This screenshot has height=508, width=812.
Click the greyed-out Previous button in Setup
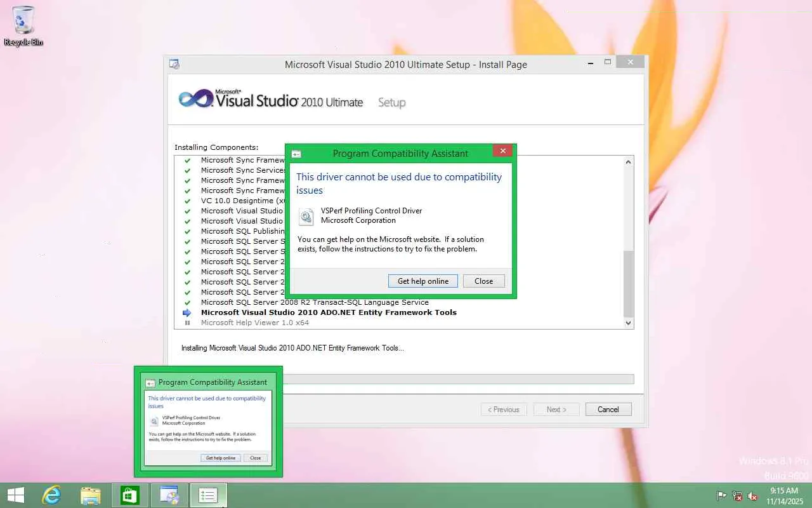click(504, 410)
